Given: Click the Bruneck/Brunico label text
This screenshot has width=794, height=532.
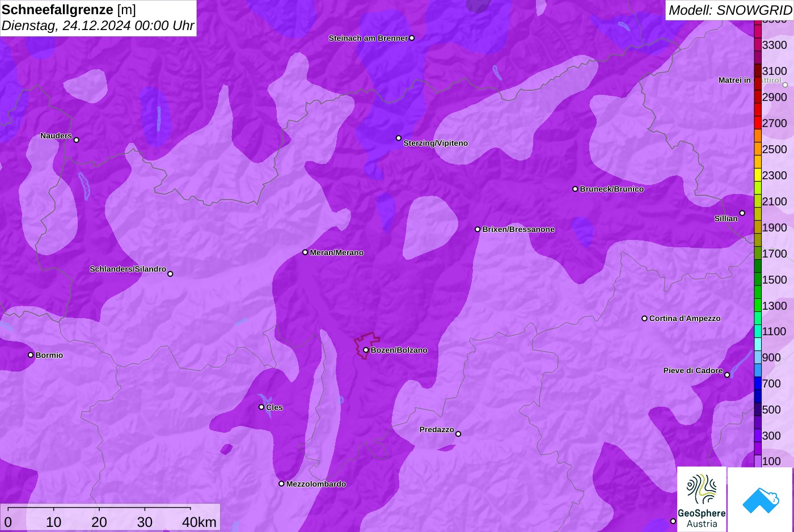Looking at the screenshot, I should (612, 189).
